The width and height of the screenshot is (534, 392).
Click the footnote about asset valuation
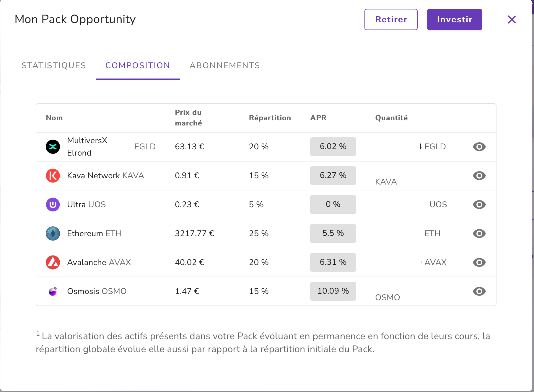tap(263, 342)
